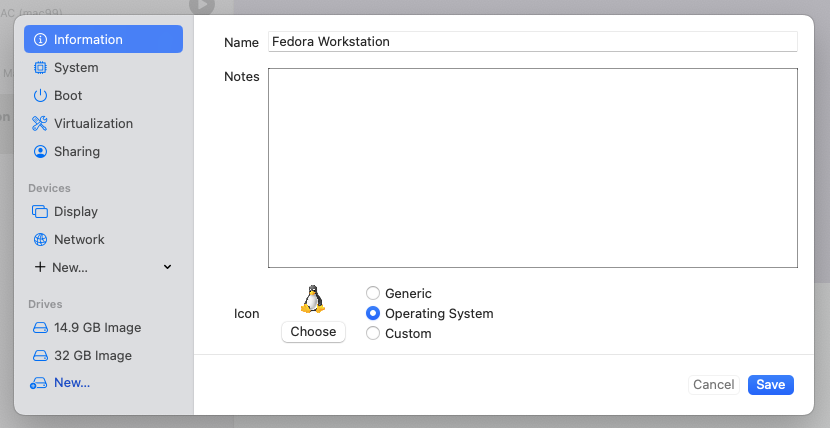Viewport: 830px width, 428px height.
Task: Select the Operating System radio button
Action: (x=373, y=314)
